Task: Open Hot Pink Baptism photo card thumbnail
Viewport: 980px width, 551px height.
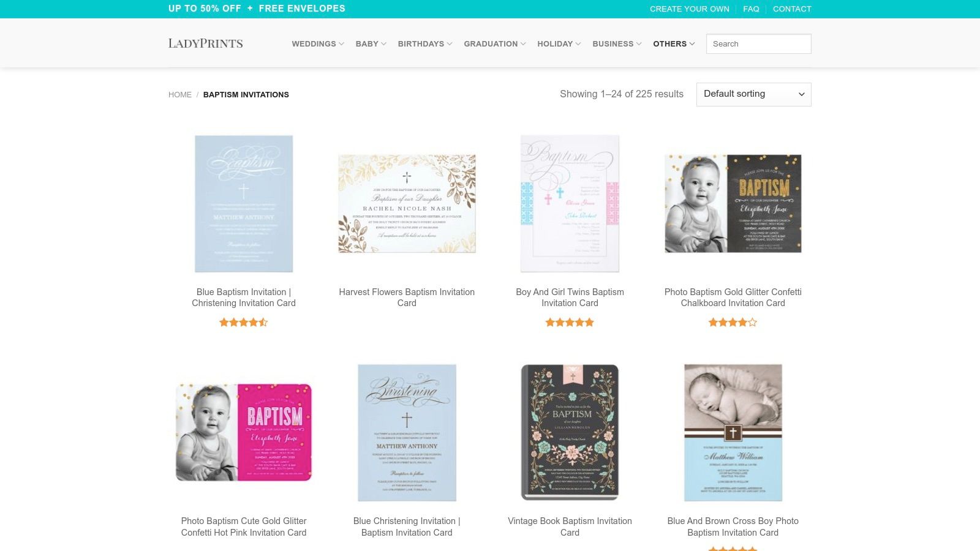Action: 244,433
